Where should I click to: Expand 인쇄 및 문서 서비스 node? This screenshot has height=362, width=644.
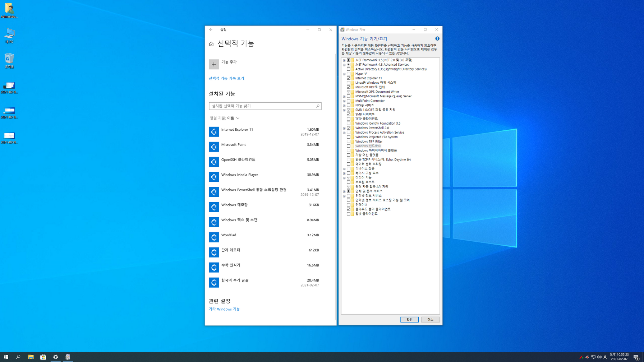pos(344,191)
